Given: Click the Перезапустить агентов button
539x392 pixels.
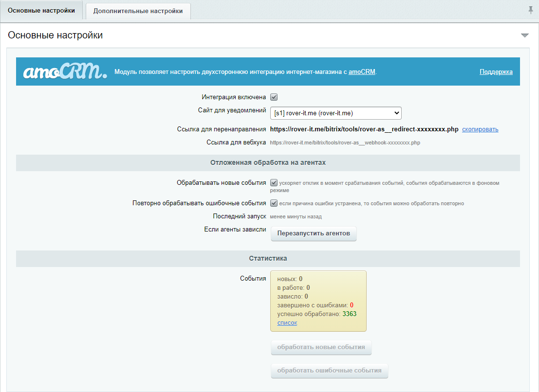Looking at the screenshot, I should point(314,233).
